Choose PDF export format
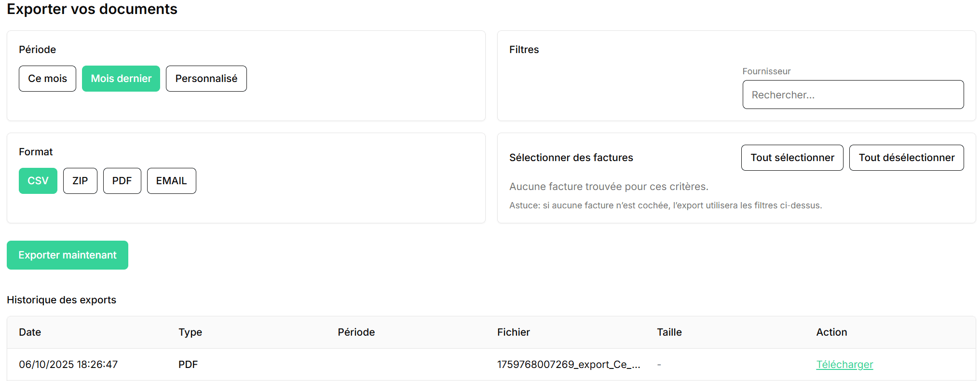980x381 pixels. 122,181
